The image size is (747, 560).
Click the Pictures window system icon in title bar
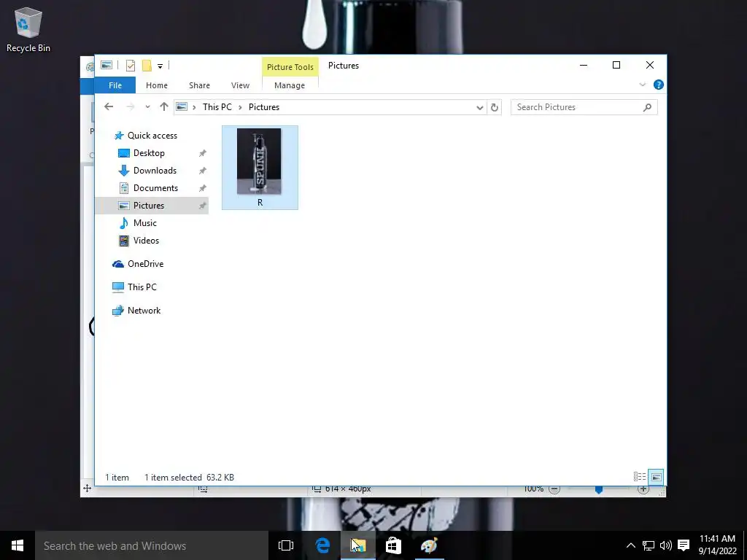point(107,65)
